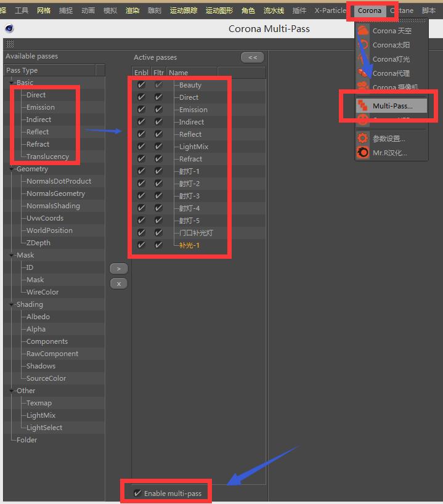Select Corona灯光 menu entry
This screenshot has height=504, width=443.
click(392, 59)
